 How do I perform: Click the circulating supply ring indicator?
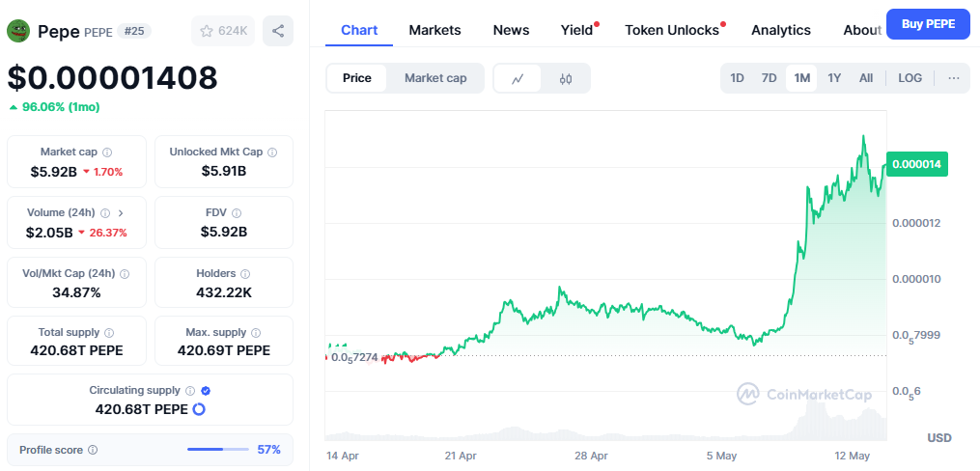pos(199,410)
